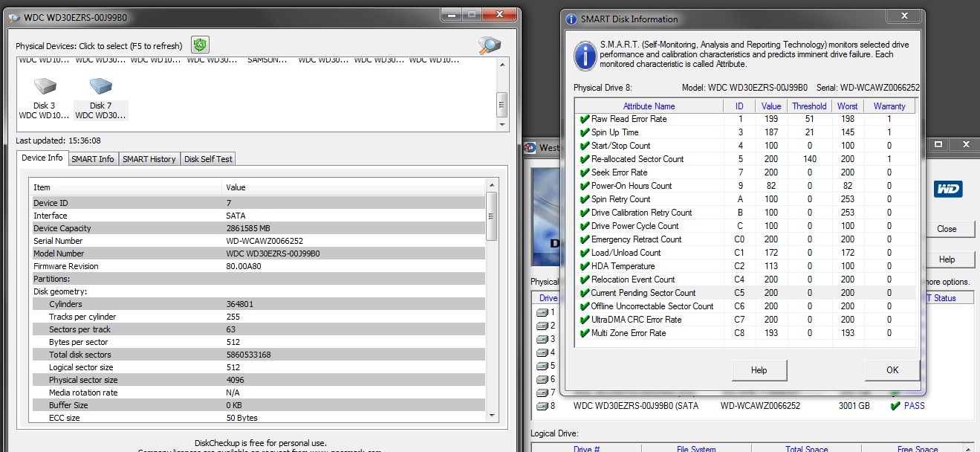Click the check icon beside HDA Temperature

585,266
